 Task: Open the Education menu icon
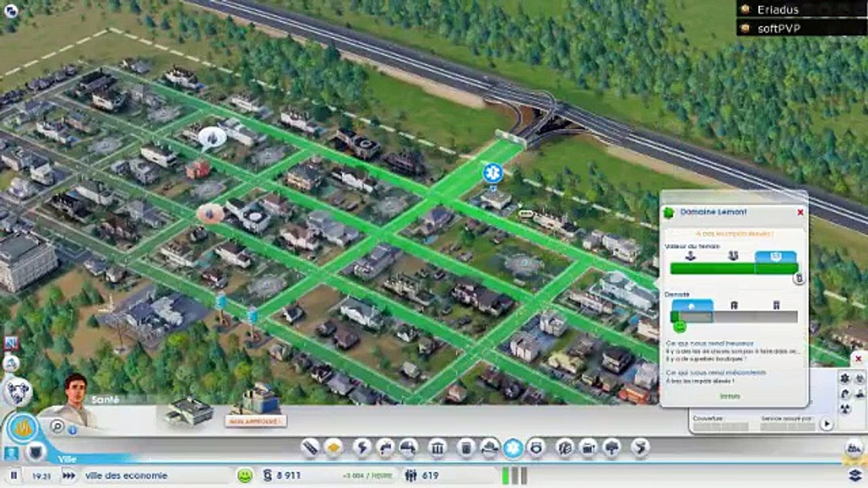pyautogui.click(x=565, y=448)
